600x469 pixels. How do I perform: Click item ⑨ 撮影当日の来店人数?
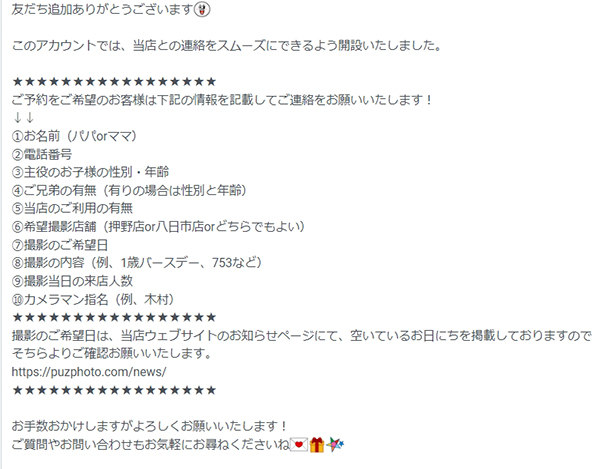click(x=72, y=281)
